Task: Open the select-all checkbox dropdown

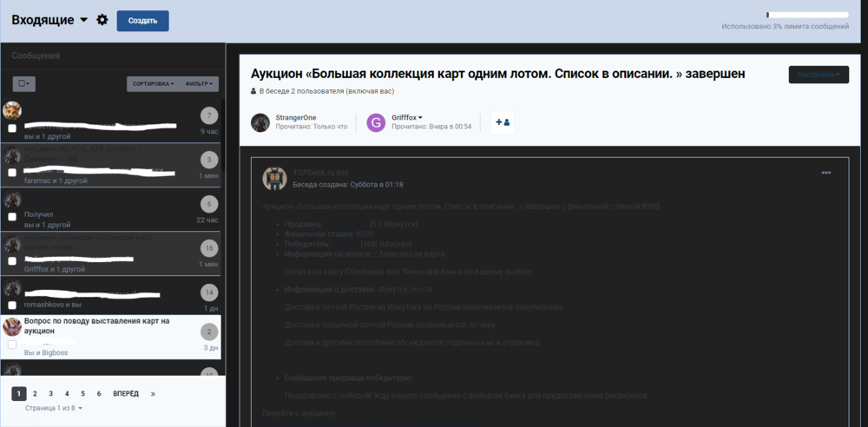Action: (x=23, y=84)
